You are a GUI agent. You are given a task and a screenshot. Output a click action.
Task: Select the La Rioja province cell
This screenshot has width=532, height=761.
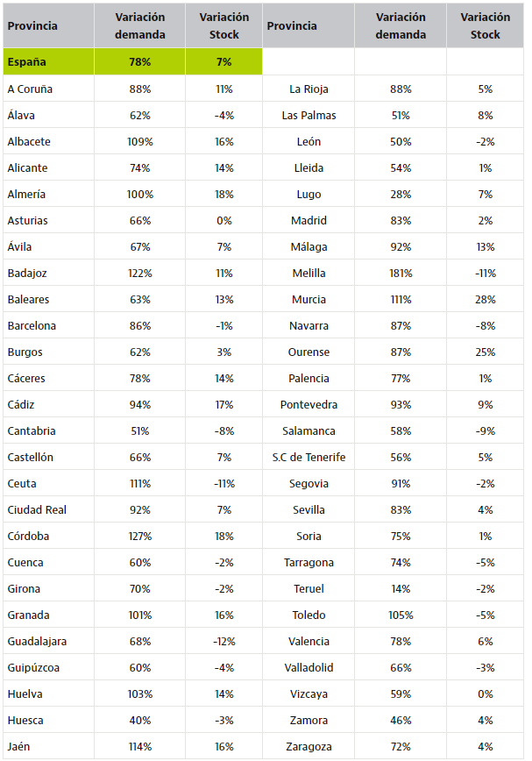309,89
